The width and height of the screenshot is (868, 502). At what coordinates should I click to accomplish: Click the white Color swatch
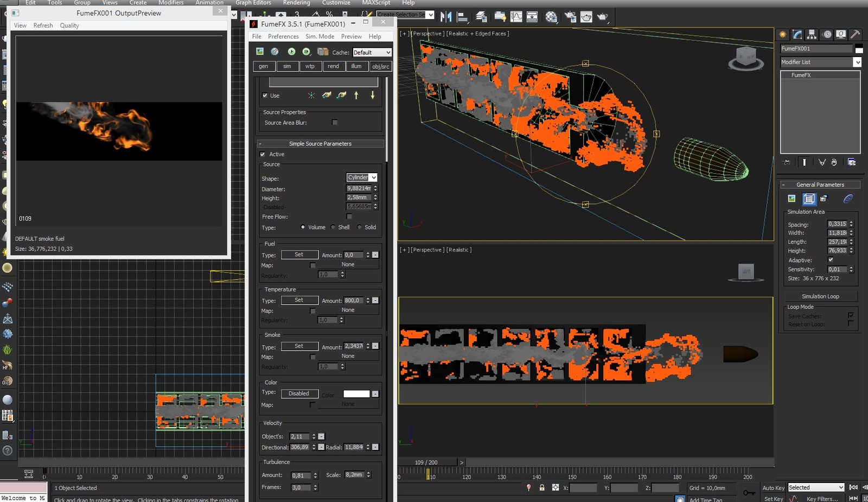pos(356,394)
